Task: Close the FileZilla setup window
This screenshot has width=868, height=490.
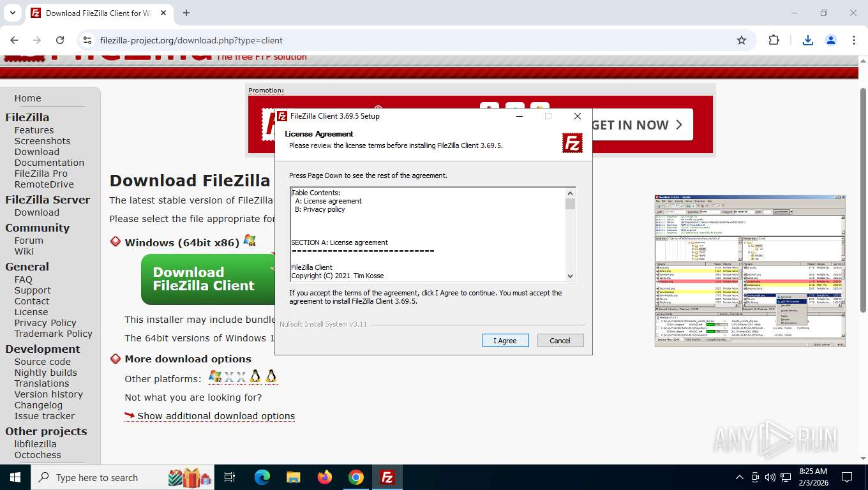Action: (x=577, y=116)
